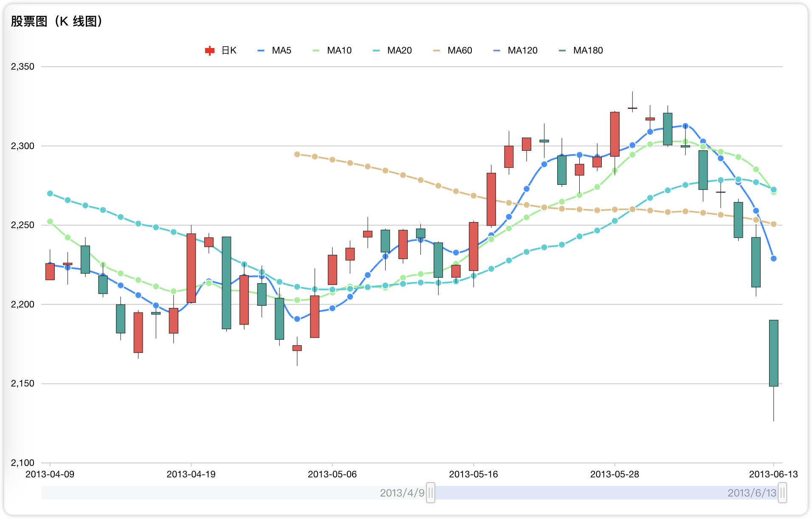Hide the MA10 legend series
This screenshot has width=812, height=519.
pyautogui.click(x=332, y=51)
